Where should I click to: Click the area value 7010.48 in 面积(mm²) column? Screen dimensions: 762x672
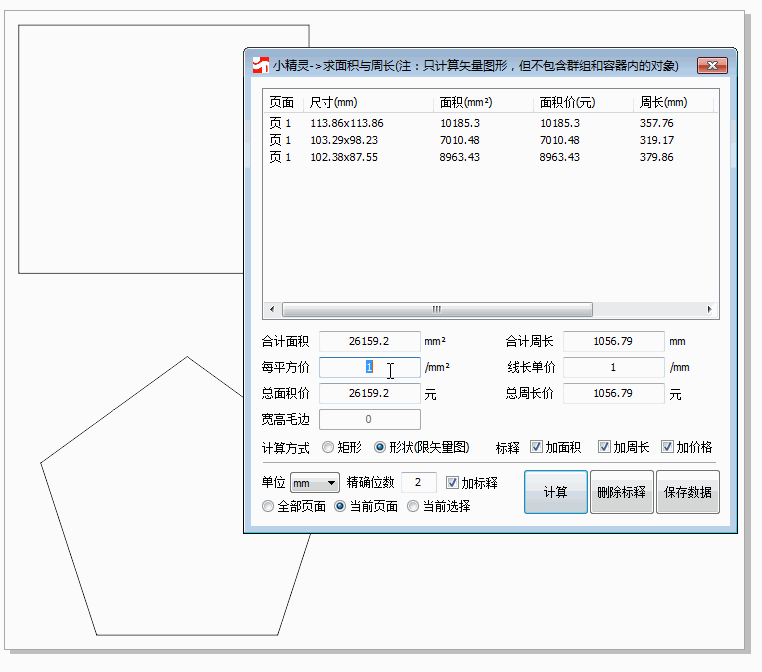point(460,140)
